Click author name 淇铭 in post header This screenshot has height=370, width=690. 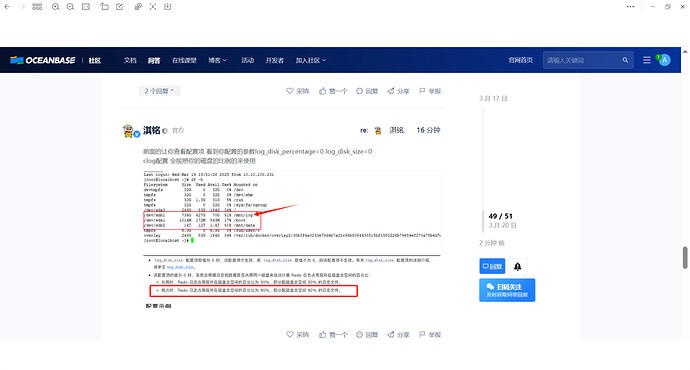[x=151, y=130]
